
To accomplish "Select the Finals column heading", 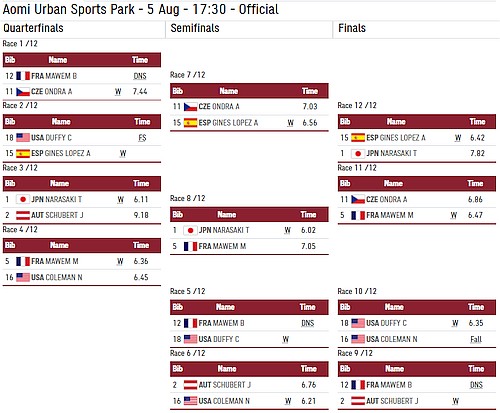I will coord(352,28).
